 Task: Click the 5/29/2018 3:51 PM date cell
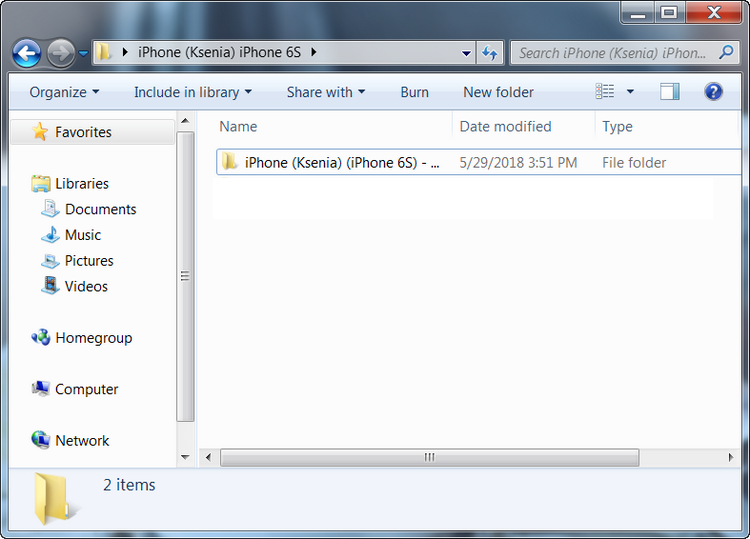pyautogui.click(x=518, y=163)
